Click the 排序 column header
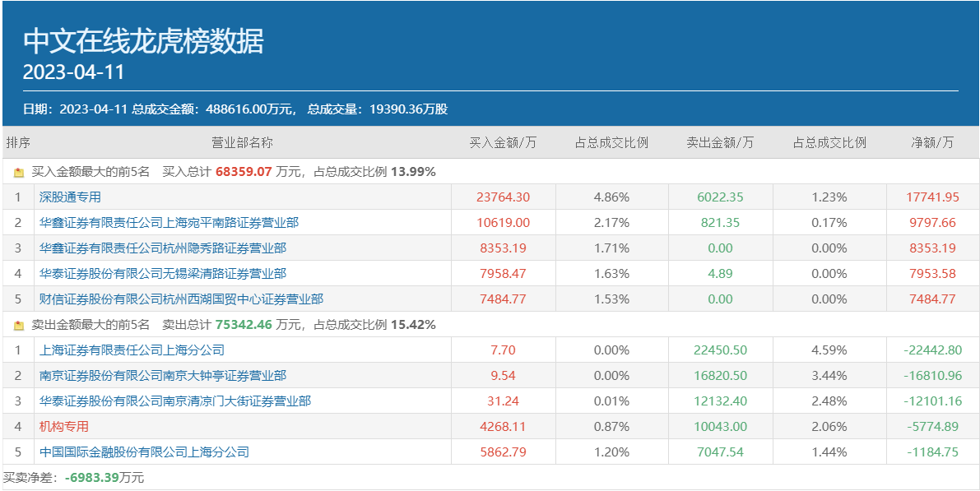Image resolution: width=980 pixels, height=491 pixels. [x=18, y=142]
